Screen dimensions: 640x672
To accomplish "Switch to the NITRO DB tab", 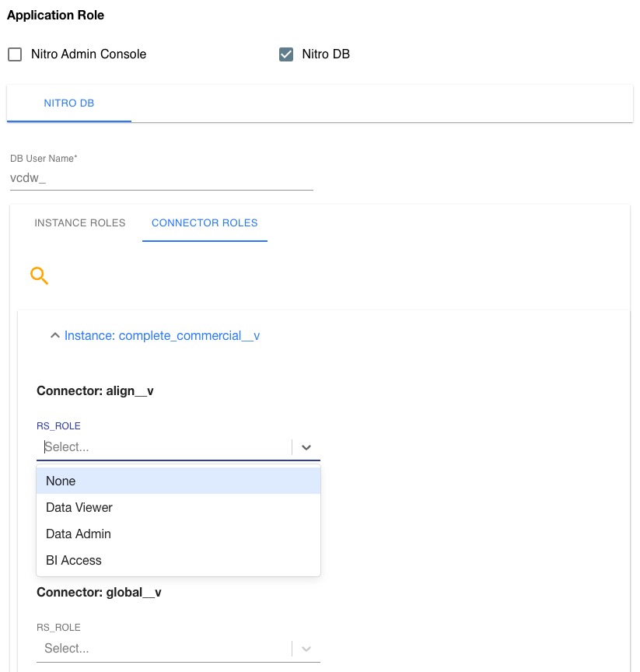I will (x=69, y=103).
